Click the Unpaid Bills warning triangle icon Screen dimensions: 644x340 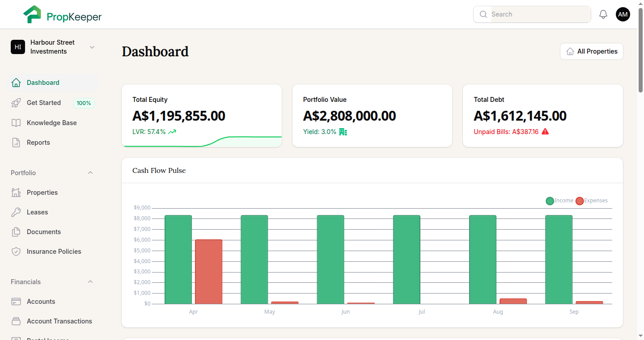(x=545, y=132)
